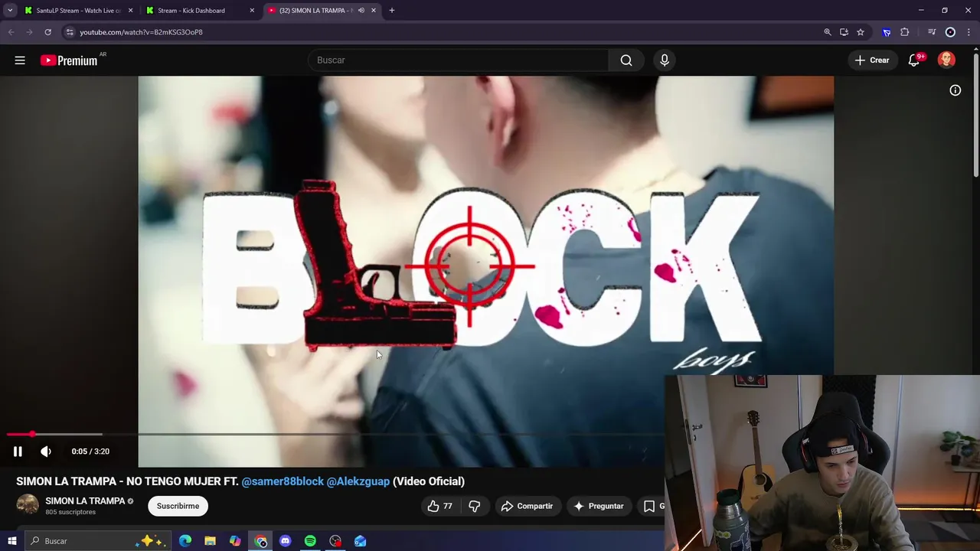Open the Preguntar AI ask button

coord(599,506)
